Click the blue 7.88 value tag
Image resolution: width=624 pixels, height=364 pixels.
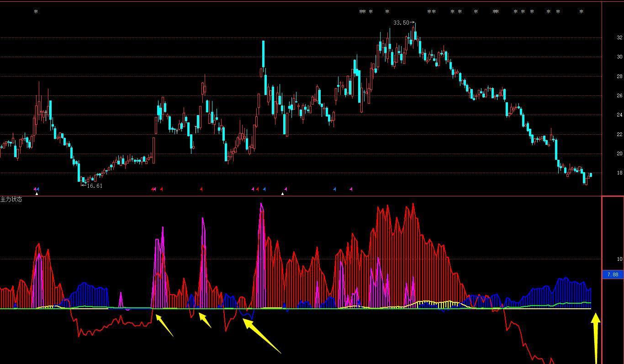pos(613,274)
